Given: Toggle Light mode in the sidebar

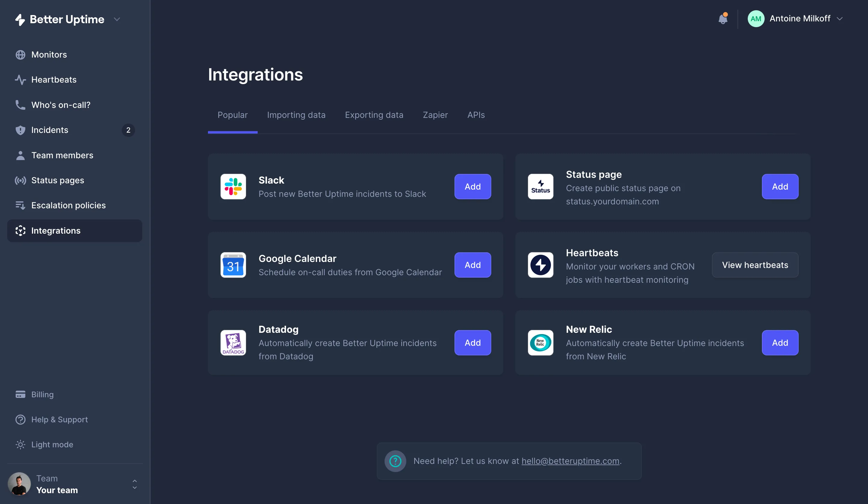Looking at the screenshot, I should [x=52, y=445].
